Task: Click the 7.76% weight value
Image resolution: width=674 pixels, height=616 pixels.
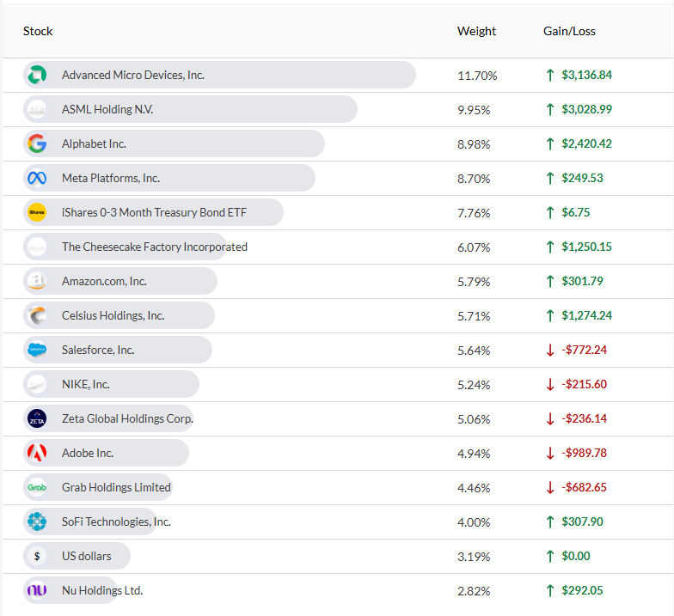Action: pyautogui.click(x=474, y=213)
